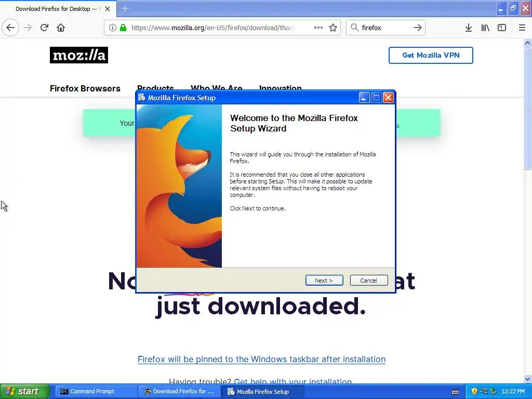Open a new tab with plus
This screenshot has width=532, height=399.
point(125,8)
